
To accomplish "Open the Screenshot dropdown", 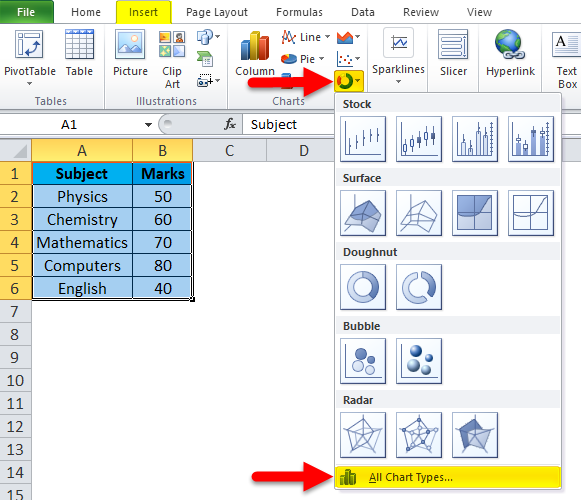I will click(208, 80).
